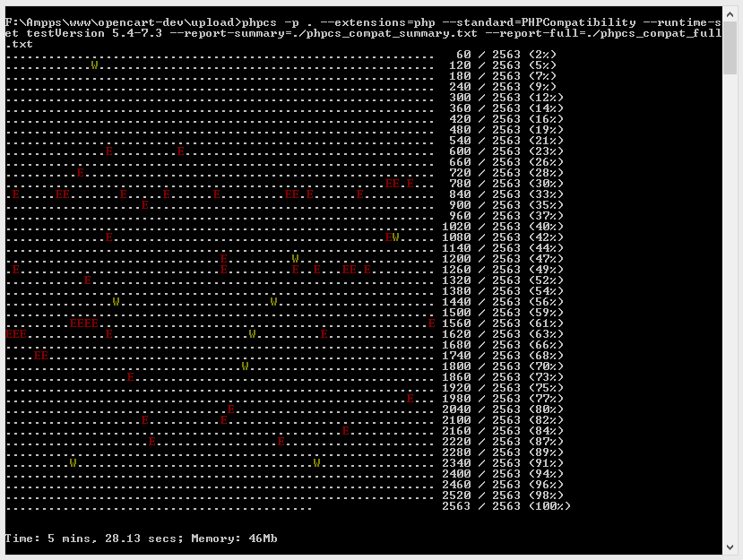This screenshot has height=560, width=743.
Task: Click the red 'E' on the 2040 row
Action: 230,409
